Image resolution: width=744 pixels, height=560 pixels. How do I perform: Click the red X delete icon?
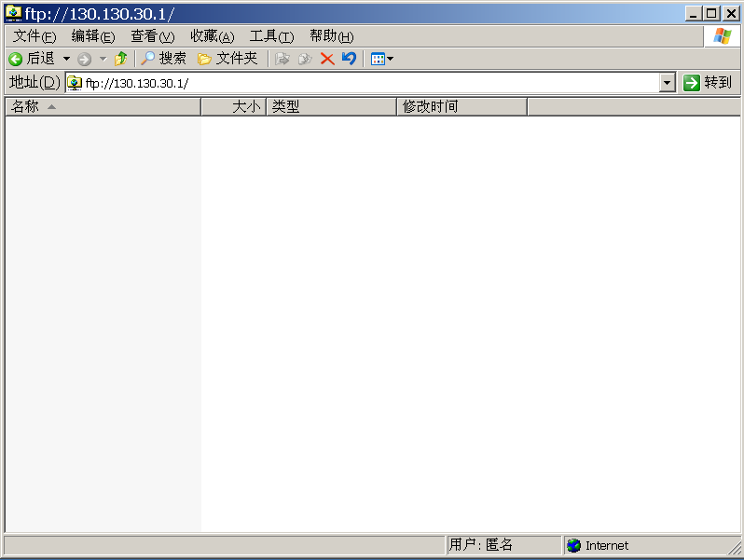327,59
